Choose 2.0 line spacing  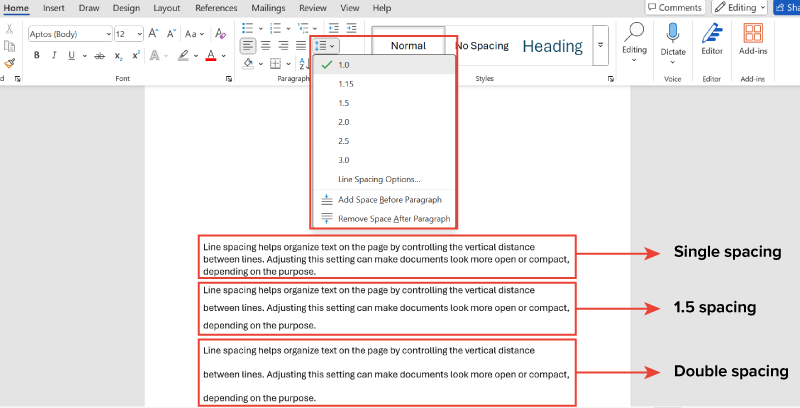(383, 122)
